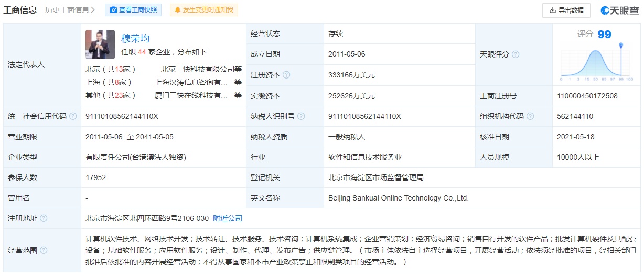Open 查看工商快照 snapshot button
The width and height of the screenshot is (644, 278).
pyautogui.click(x=133, y=10)
